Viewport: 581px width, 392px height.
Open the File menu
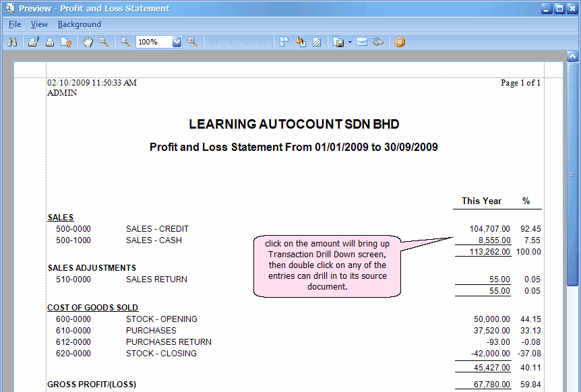(15, 24)
